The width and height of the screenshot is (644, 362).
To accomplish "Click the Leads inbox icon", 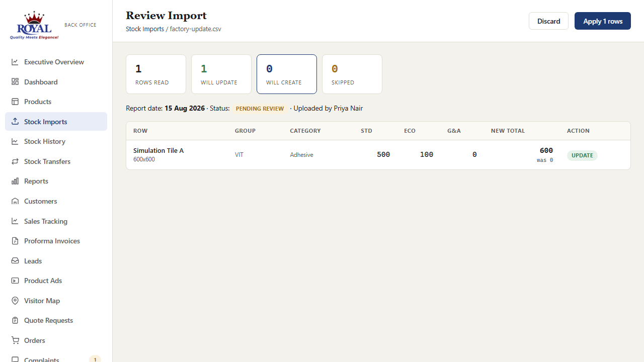I will point(15,261).
